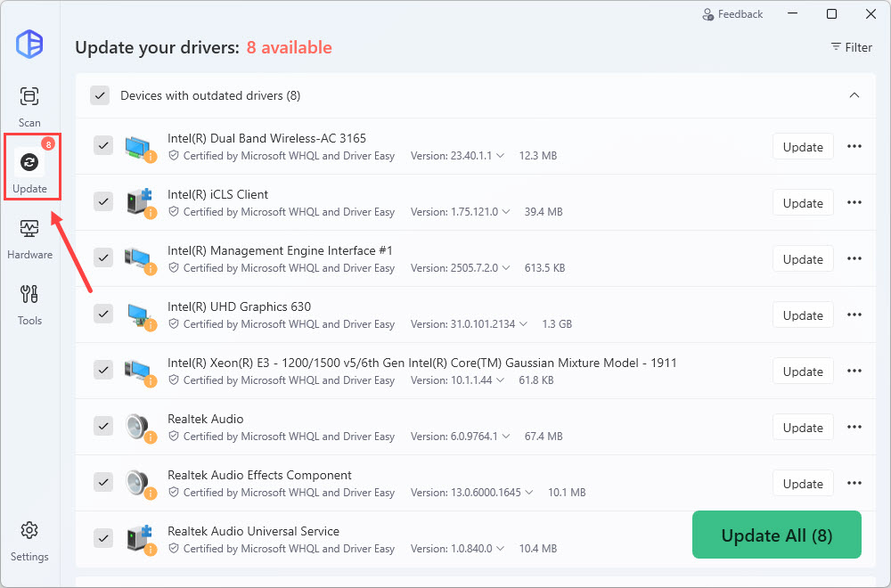Expand version dropdown for Intel UHD Graphics 630
The width and height of the screenshot is (891, 588).
(522, 324)
